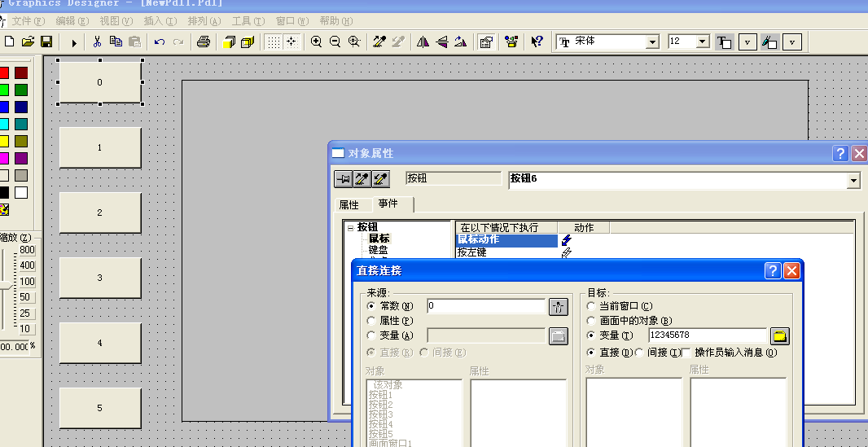Create a new picture with New icon

10,42
